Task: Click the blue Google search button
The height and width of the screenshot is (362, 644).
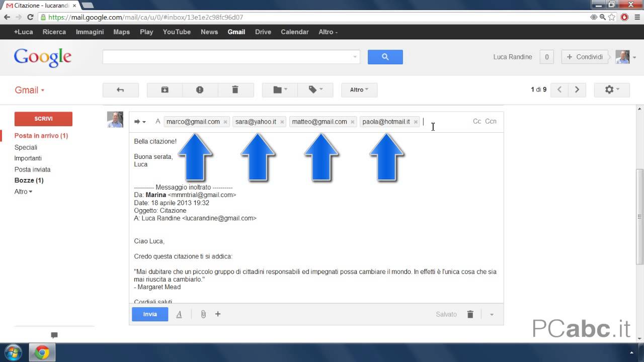Action: coord(385,57)
